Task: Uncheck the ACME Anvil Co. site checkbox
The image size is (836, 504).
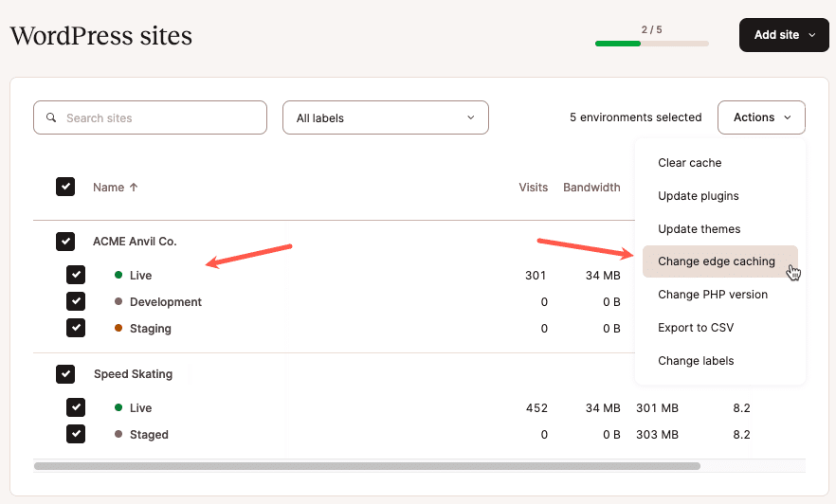Action: [65, 242]
